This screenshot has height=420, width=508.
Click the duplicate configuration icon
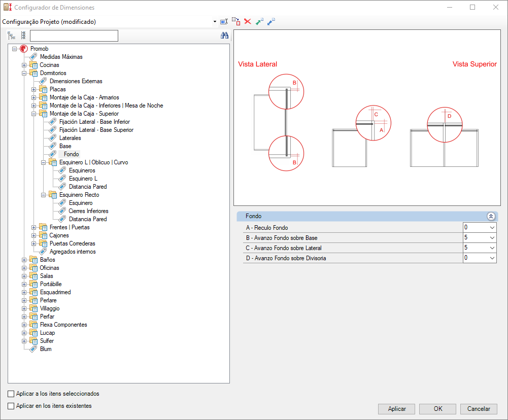(236, 22)
